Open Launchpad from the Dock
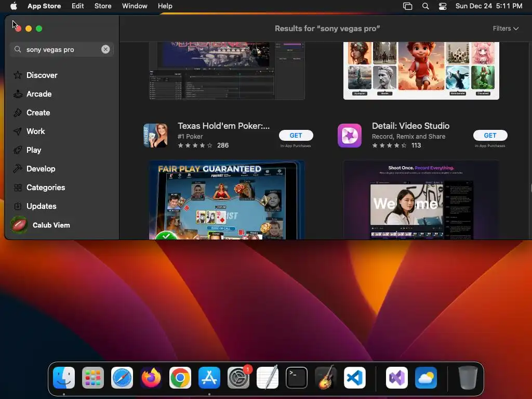 (93, 377)
